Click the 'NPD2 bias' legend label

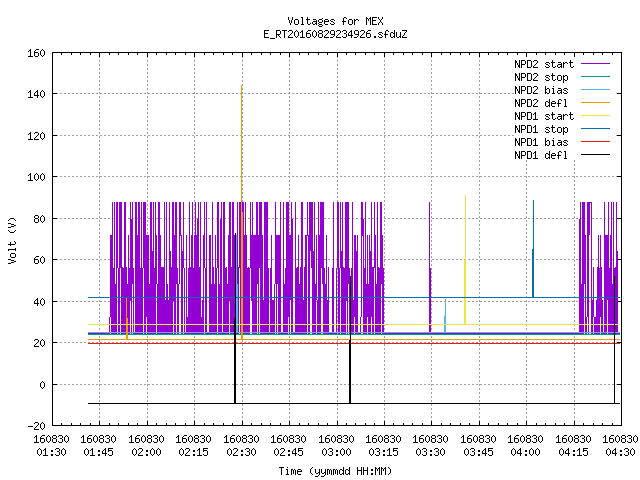pos(541,90)
